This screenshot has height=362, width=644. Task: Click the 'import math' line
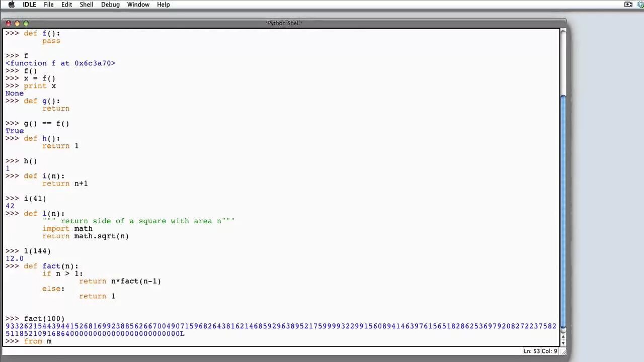click(x=67, y=228)
